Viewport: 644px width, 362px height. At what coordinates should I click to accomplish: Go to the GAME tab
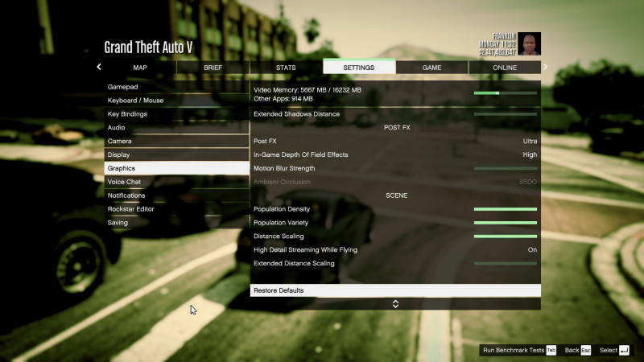click(x=431, y=68)
